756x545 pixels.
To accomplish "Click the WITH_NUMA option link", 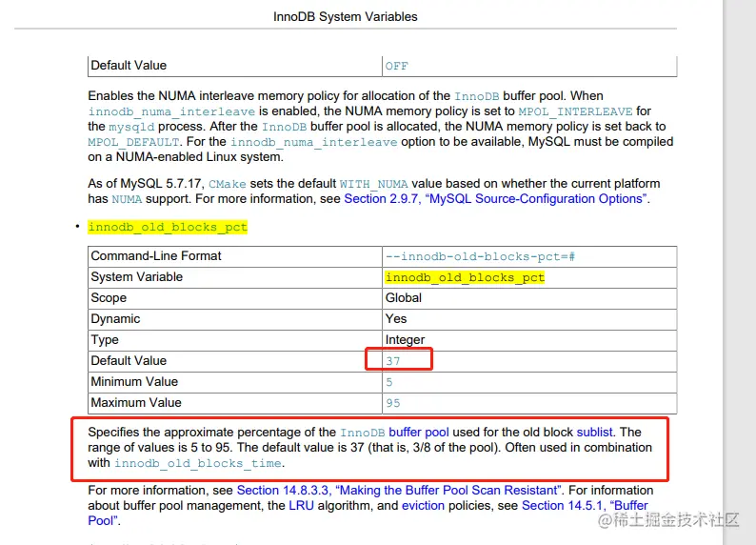I will (x=373, y=184).
